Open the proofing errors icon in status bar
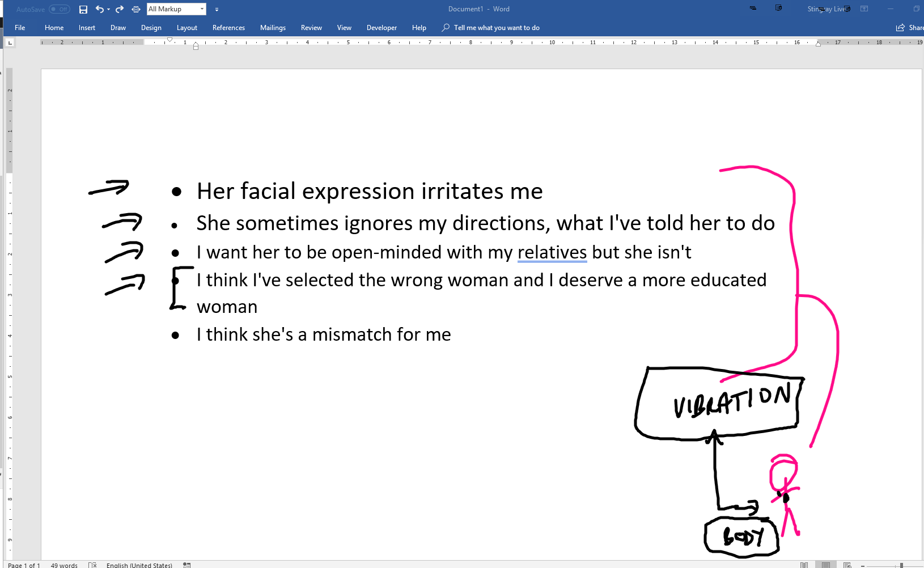 pos(92,565)
